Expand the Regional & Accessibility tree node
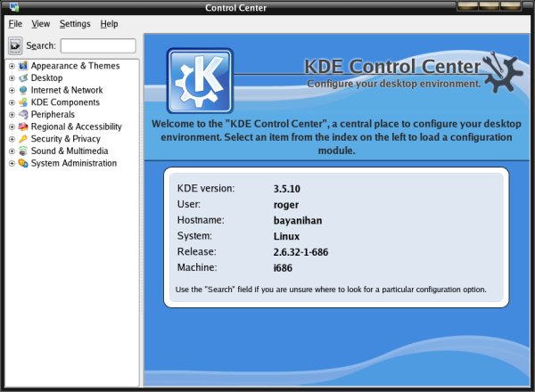 click(12, 127)
